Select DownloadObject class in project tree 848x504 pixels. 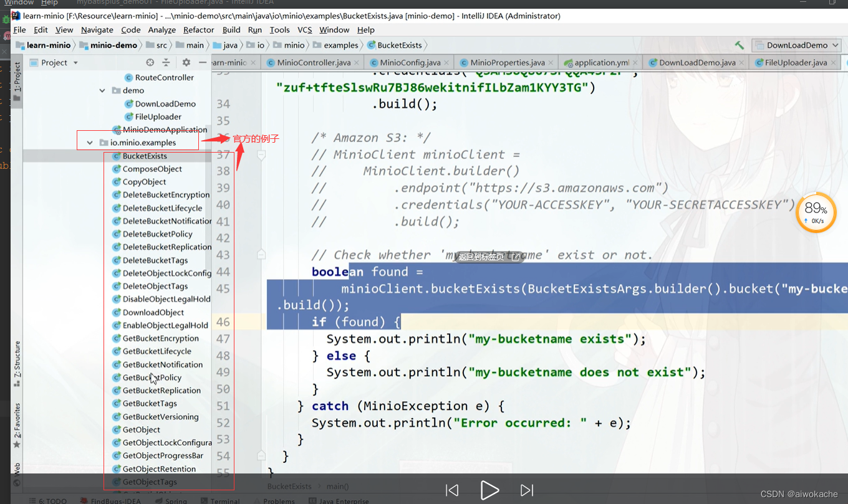click(x=153, y=312)
